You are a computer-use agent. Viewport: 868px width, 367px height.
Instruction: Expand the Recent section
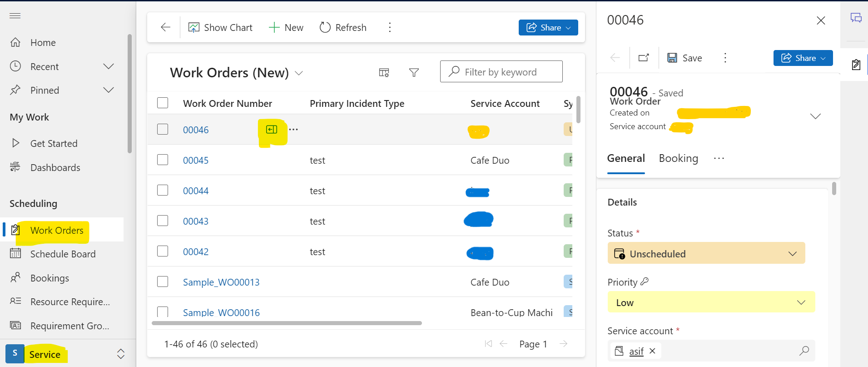click(109, 66)
